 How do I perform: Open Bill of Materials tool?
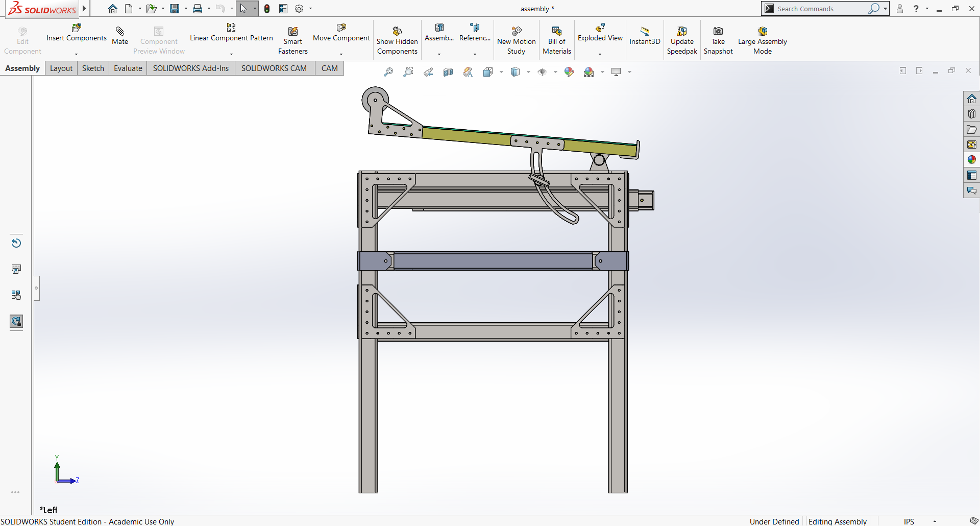557,40
